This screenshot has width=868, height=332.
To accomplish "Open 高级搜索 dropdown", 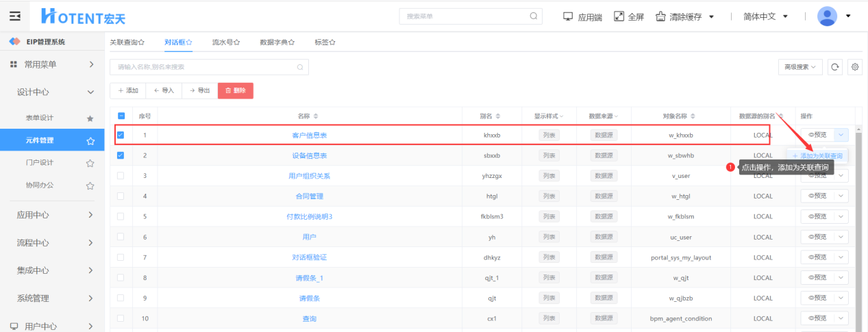I will pos(800,67).
